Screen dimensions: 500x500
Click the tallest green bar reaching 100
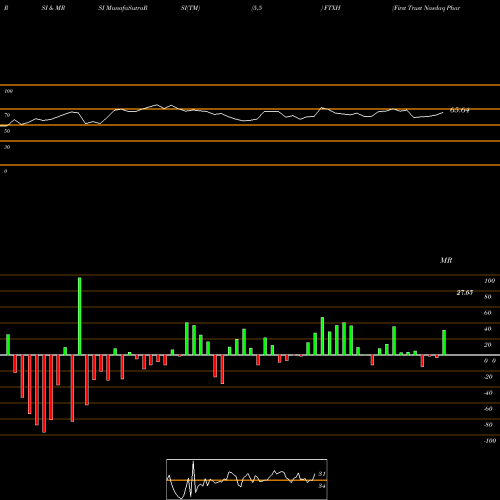click(x=80, y=316)
